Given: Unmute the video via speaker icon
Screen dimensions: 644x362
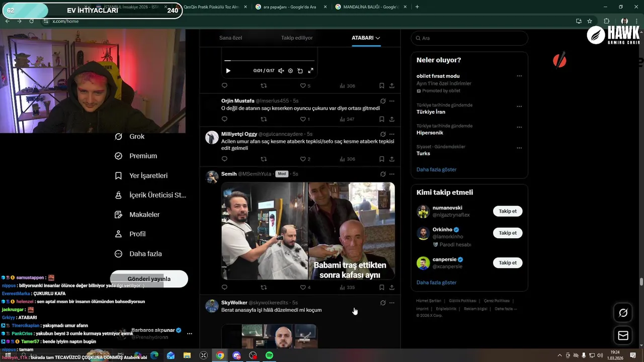Looking at the screenshot, I should coord(281,71).
